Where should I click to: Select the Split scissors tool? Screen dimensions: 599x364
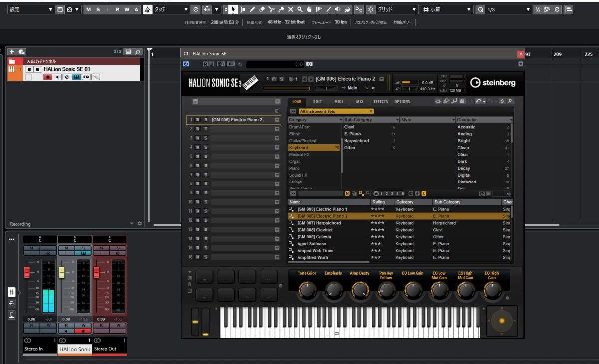coord(271,9)
